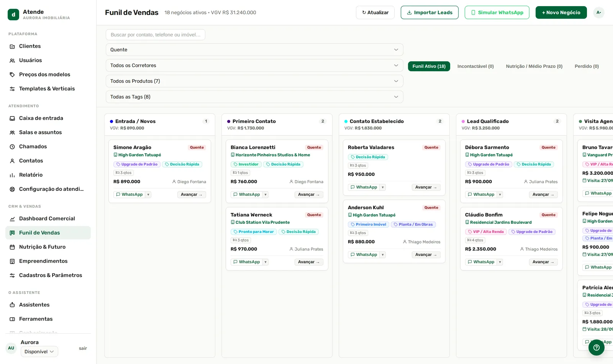Click the Atualizar button
This screenshot has height=364, width=613.
pyautogui.click(x=375, y=13)
